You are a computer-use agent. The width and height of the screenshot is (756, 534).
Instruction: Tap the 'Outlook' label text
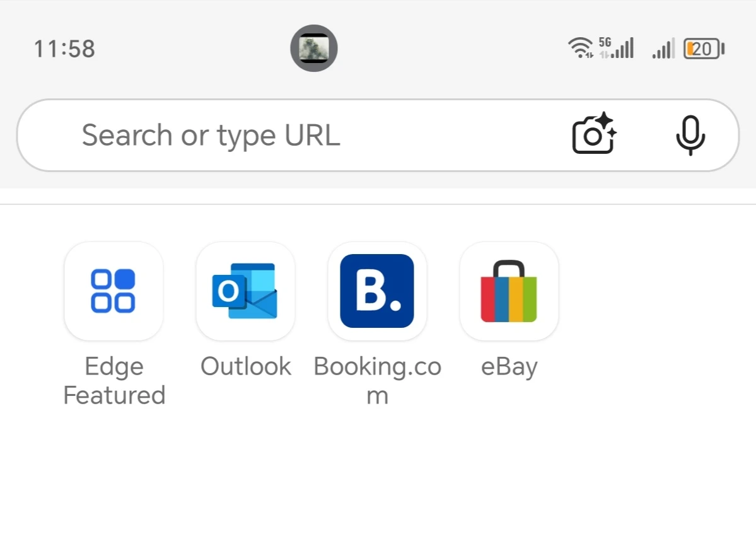point(245,366)
